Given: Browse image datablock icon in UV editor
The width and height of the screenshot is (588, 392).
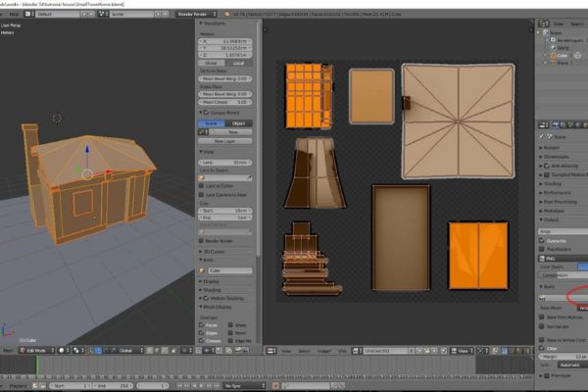Looking at the screenshot, I should point(357,351).
